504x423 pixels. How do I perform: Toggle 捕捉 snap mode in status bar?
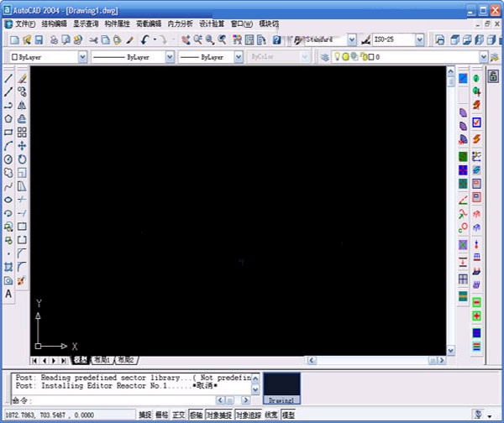coord(145,415)
